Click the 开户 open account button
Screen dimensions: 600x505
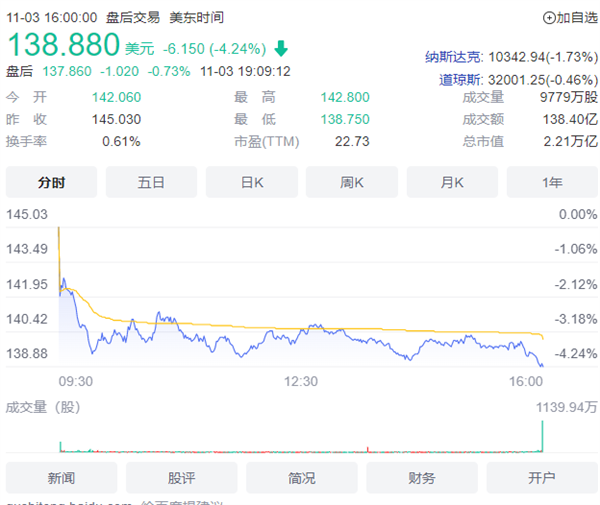click(542, 478)
